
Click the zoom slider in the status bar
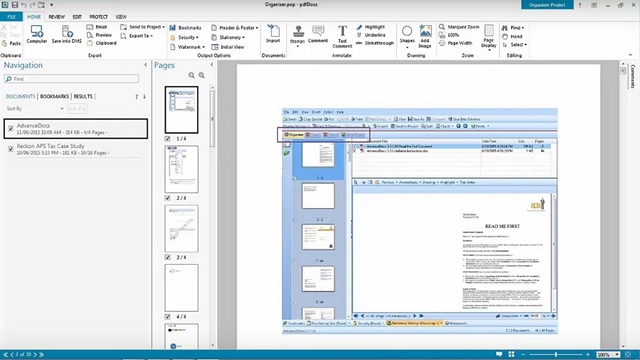click(555, 355)
